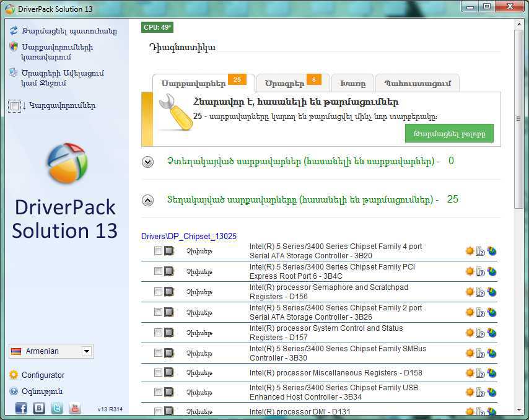Select the drivers tab with badge 25
This screenshot has height=420, width=529.
click(x=203, y=83)
